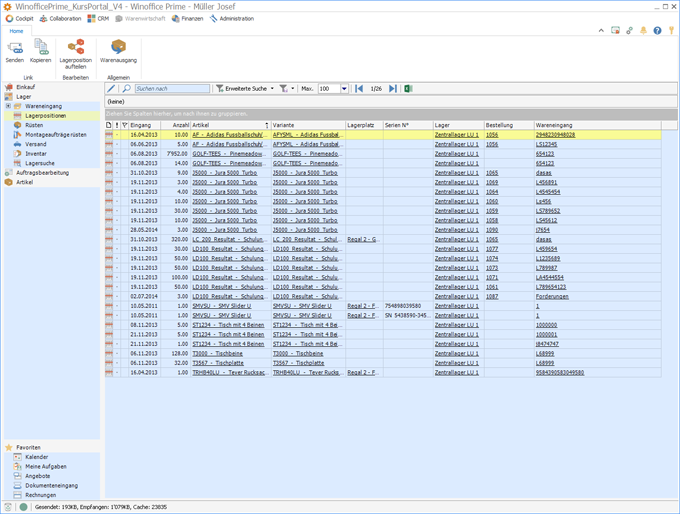Click the pencil edit icon in grid toolbar
The image size is (680, 514).
point(111,88)
